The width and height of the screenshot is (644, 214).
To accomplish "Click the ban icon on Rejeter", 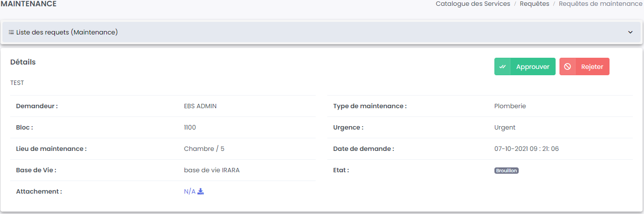I will point(567,67).
